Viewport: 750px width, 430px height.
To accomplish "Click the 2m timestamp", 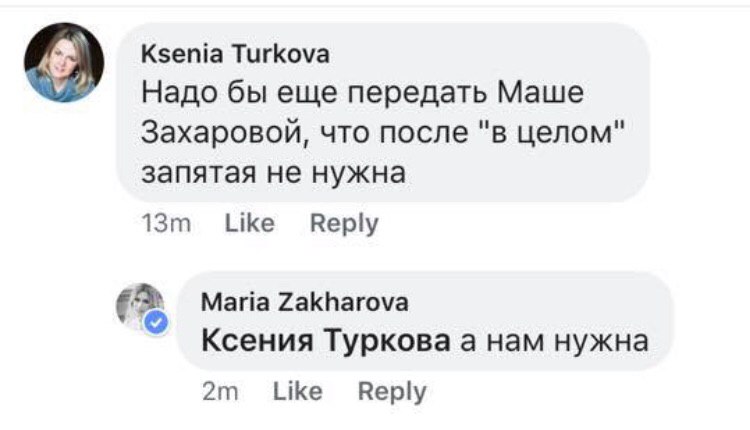I will tap(217, 392).
